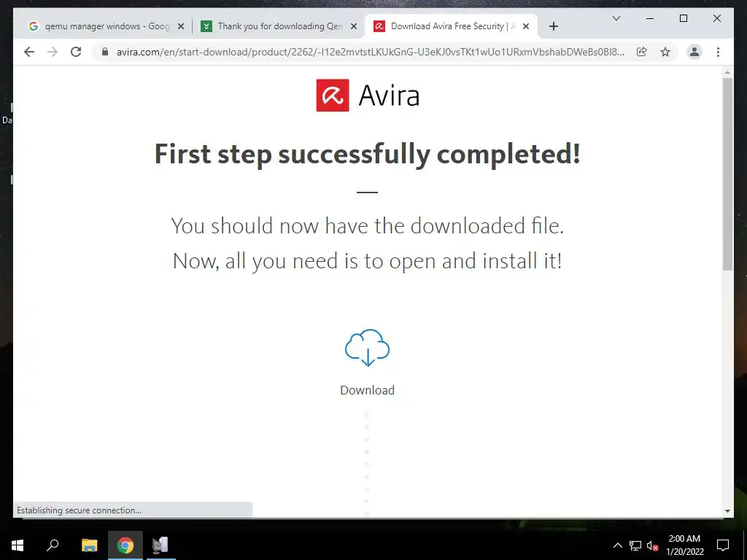Maximize the Chrome window
This screenshot has width=747, height=560.
click(x=683, y=18)
